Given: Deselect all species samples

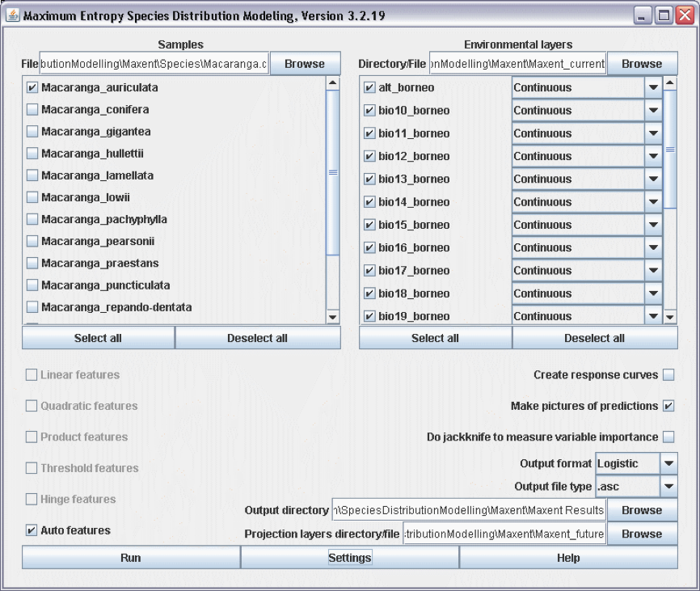Looking at the screenshot, I should (258, 338).
